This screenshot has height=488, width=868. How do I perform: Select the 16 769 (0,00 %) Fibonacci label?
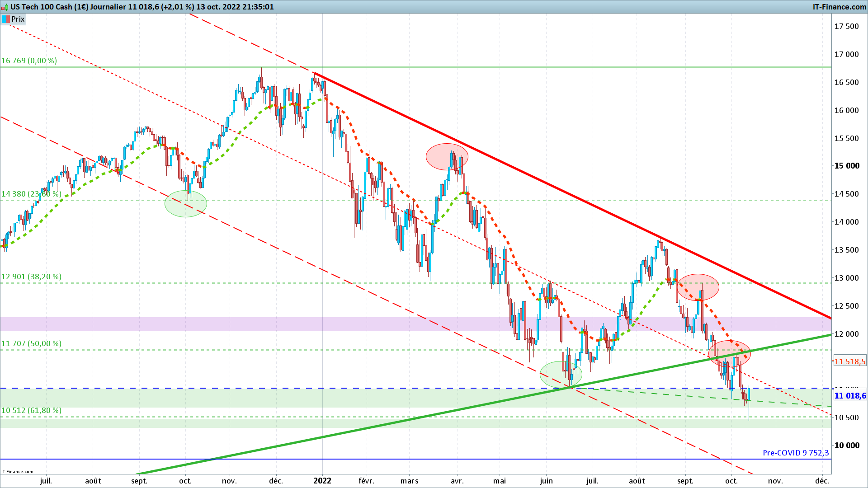coord(29,61)
